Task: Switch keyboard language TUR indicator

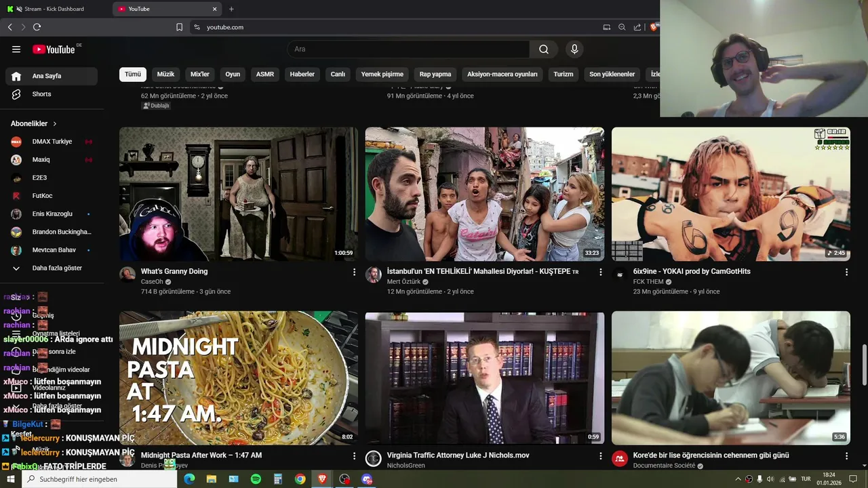Action: pyautogui.click(x=806, y=479)
